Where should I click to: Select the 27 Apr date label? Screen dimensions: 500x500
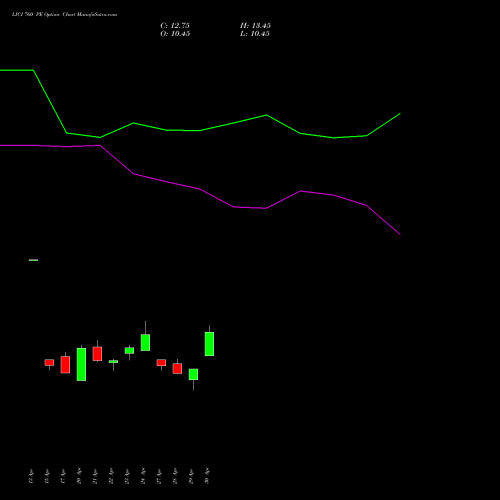(x=159, y=476)
